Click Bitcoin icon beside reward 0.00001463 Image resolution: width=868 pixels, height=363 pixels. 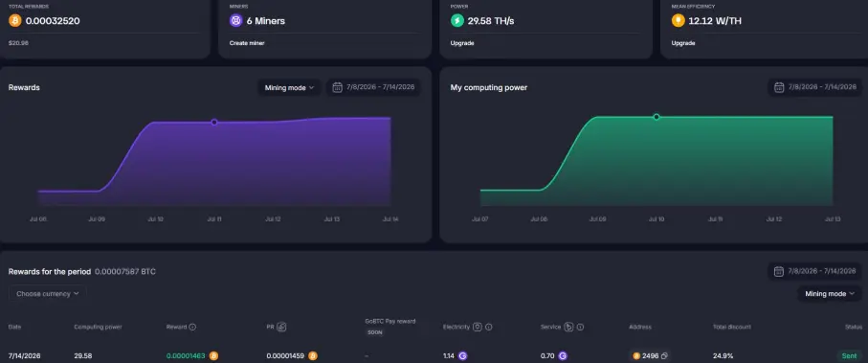[x=213, y=355]
